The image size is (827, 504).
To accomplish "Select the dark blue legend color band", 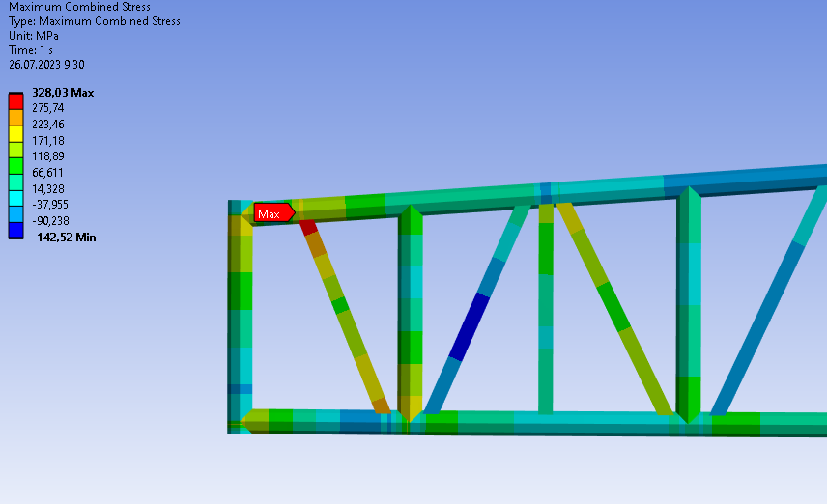I will pyautogui.click(x=15, y=231).
